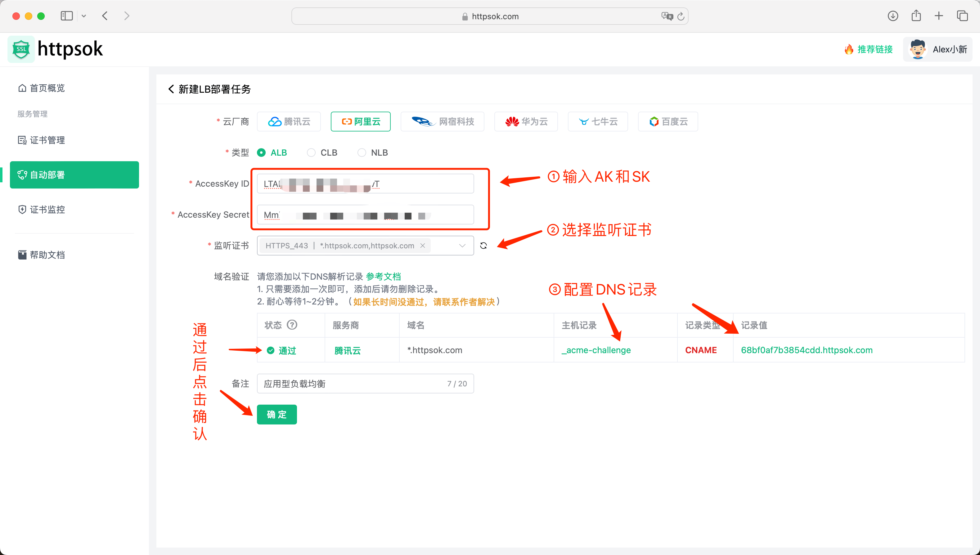
Task: Switch type to CLB
Action: pos(311,153)
